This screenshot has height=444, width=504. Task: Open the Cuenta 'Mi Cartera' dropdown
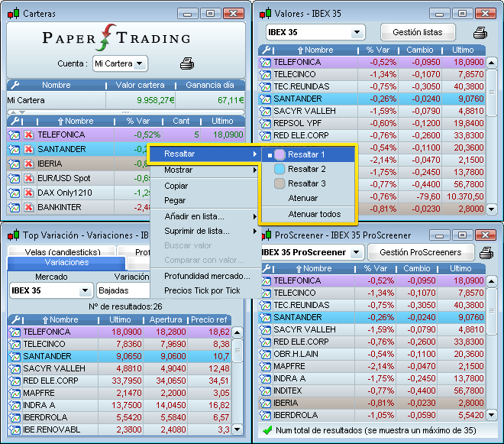[120, 63]
